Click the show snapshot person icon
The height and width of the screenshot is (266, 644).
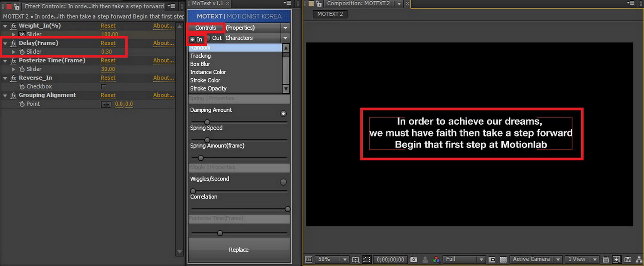[425, 260]
